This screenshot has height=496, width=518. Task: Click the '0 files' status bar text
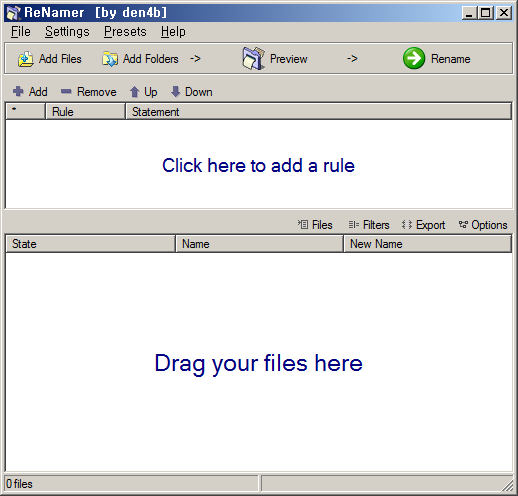[19, 484]
